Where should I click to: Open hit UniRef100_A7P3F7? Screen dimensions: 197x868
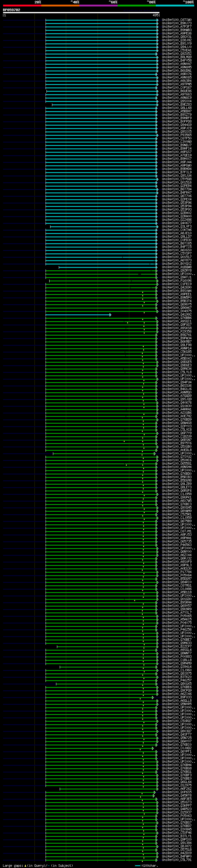click(177, 26)
